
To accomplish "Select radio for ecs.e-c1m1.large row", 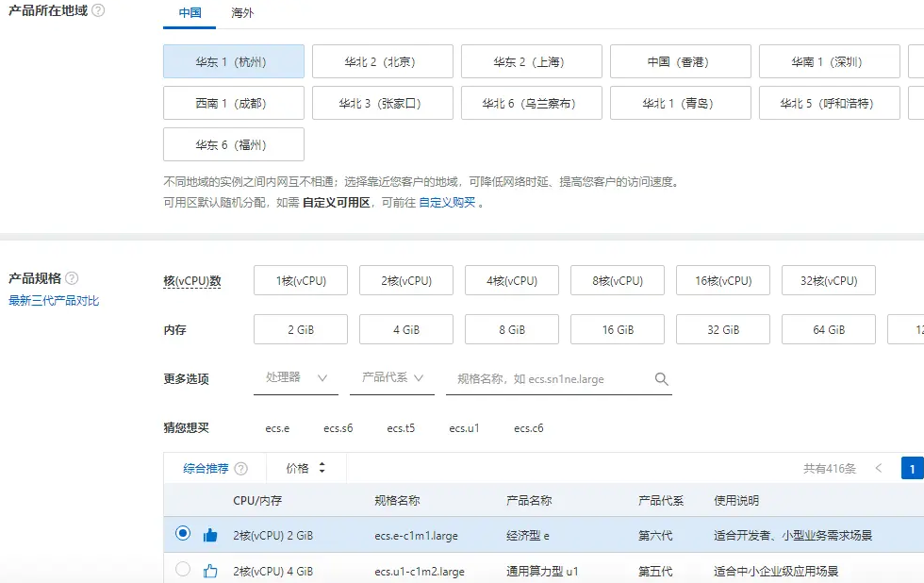I will tap(183, 534).
